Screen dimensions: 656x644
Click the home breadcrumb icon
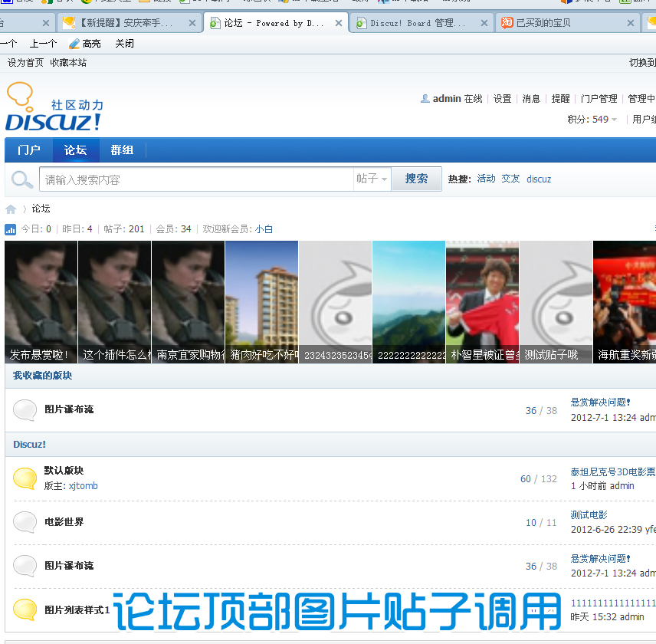click(11, 209)
